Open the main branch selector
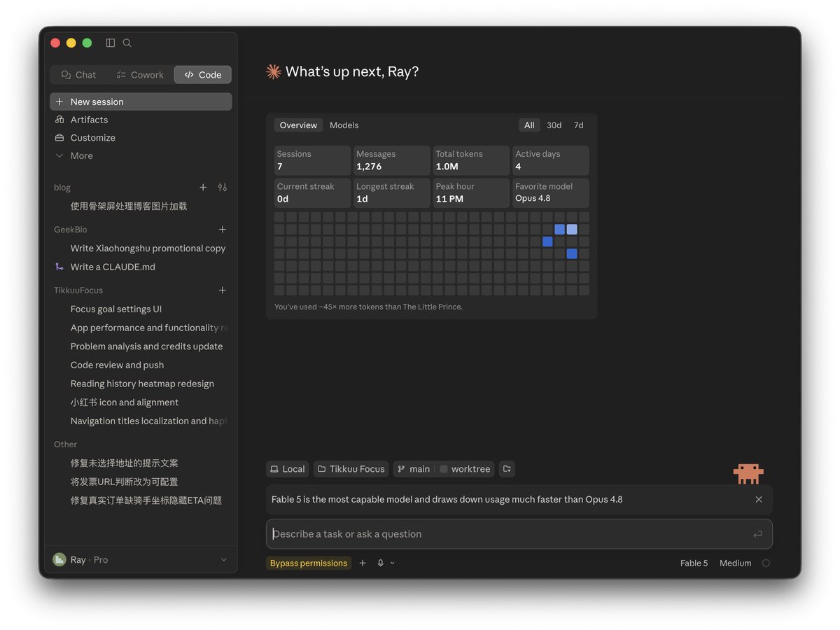The width and height of the screenshot is (840, 630). [x=414, y=469]
